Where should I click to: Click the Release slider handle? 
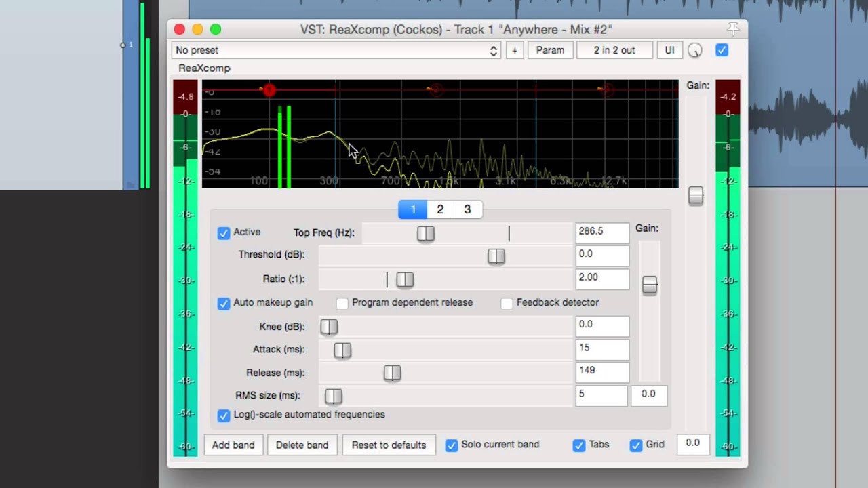coord(392,373)
